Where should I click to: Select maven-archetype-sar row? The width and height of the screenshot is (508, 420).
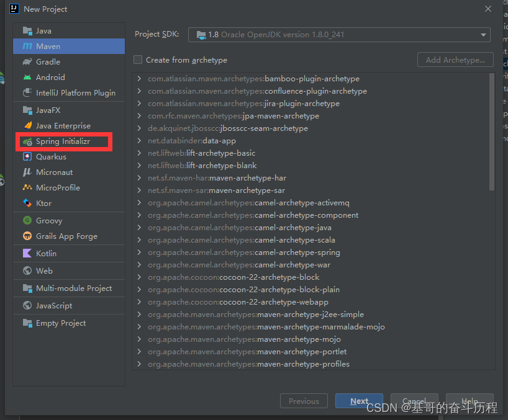[311, 190]
